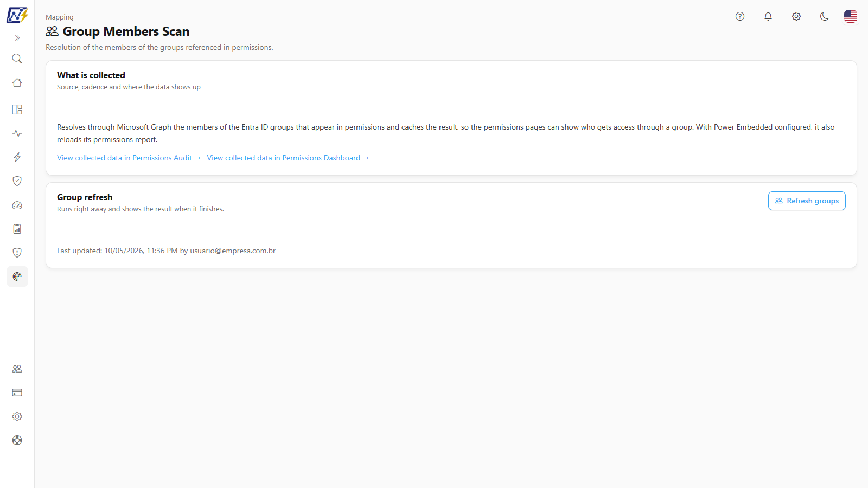
Task: Go to the home house icon
Action: click(17, 82)
